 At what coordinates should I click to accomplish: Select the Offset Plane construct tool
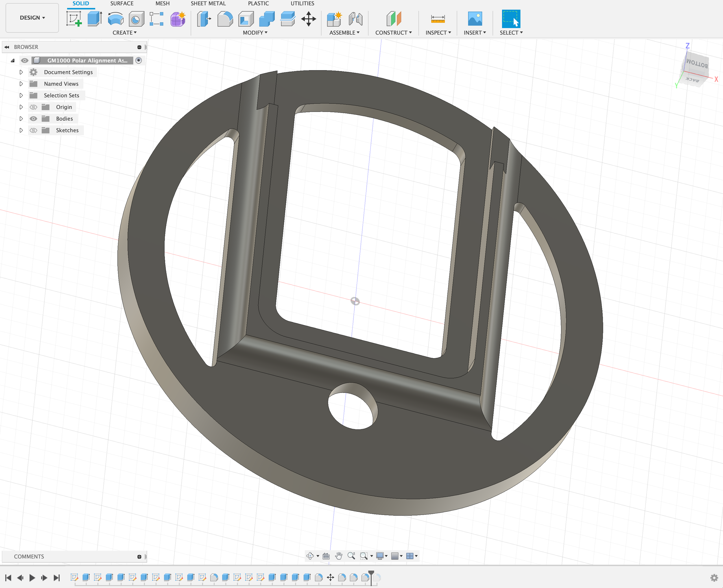tap(394, 19)
